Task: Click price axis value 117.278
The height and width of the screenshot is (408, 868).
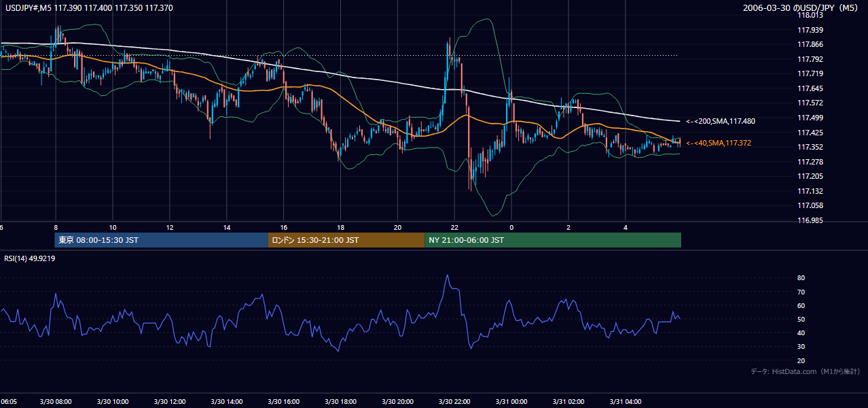Action: pyautogui.click(x=811, y=162)
